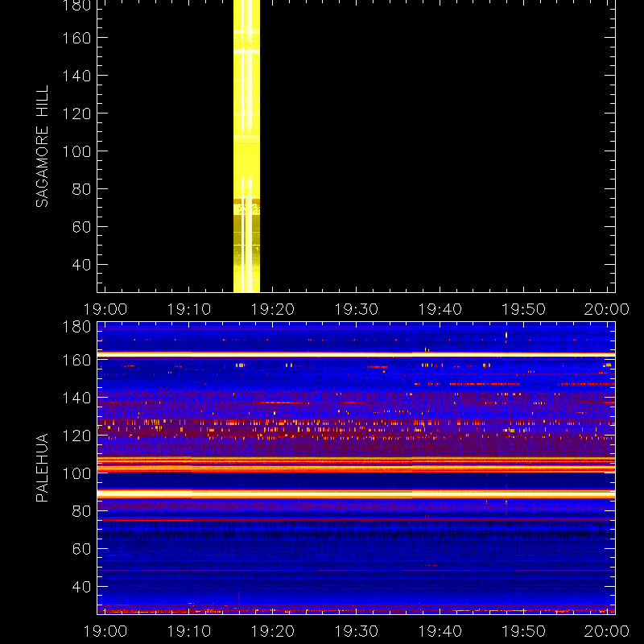Click 20:00 time label under Palehua plot

click(607, 631)
